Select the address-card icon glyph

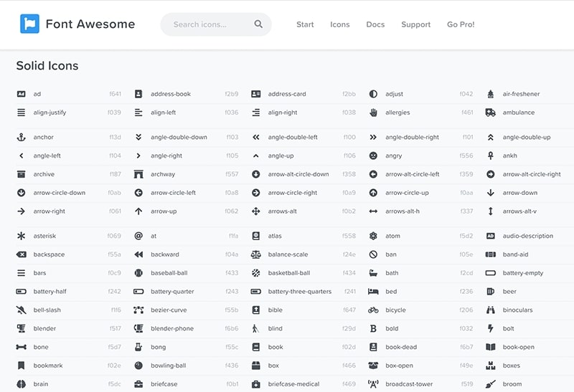(256, 94)
